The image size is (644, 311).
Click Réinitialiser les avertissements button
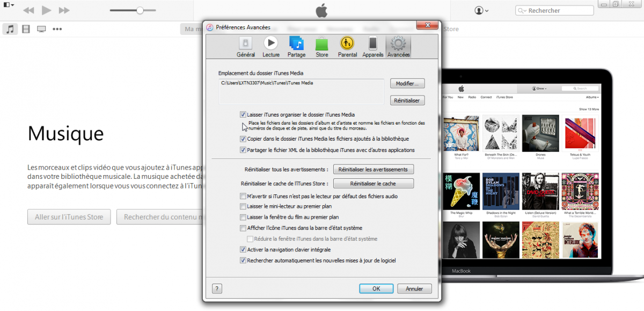tap(374, 169)
